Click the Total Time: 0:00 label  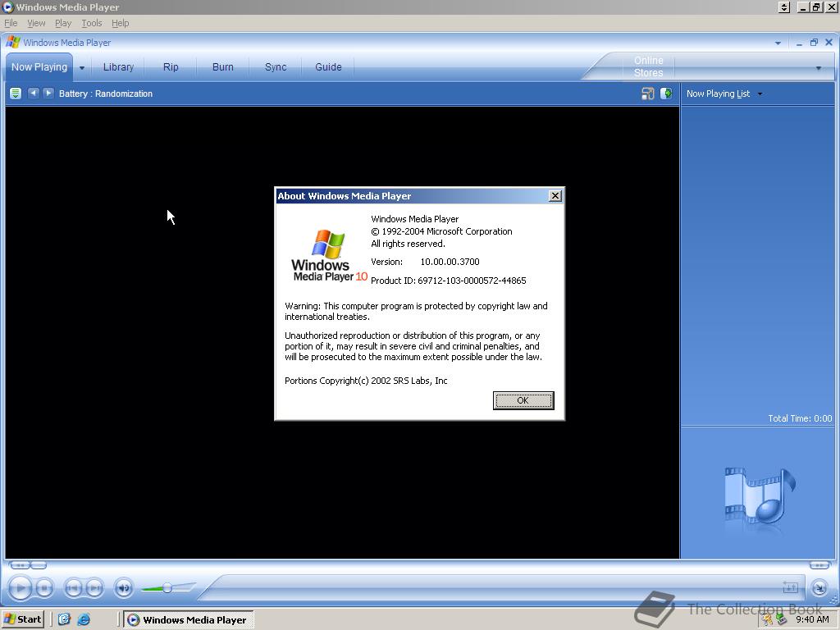click(800, 418)
